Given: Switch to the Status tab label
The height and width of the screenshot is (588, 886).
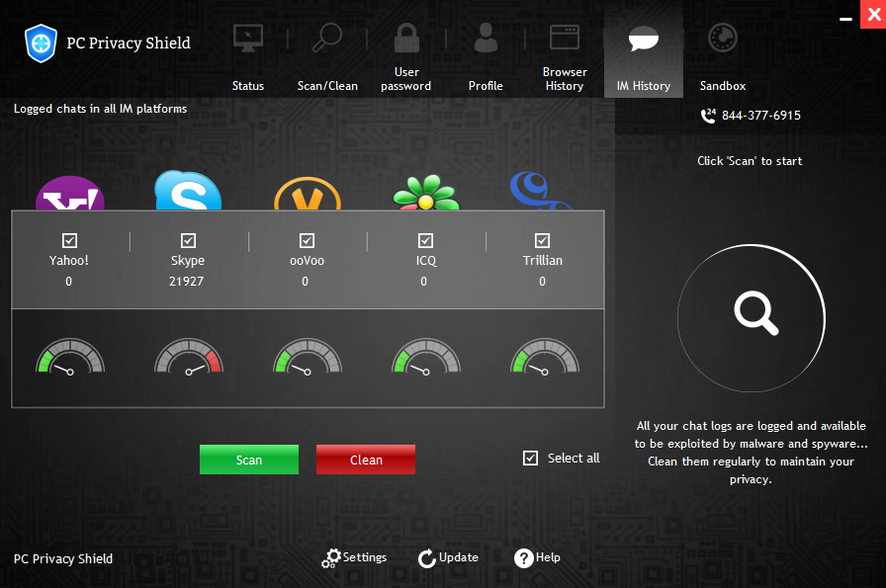Looking at the screenshot, I should [x=248, y=86].
